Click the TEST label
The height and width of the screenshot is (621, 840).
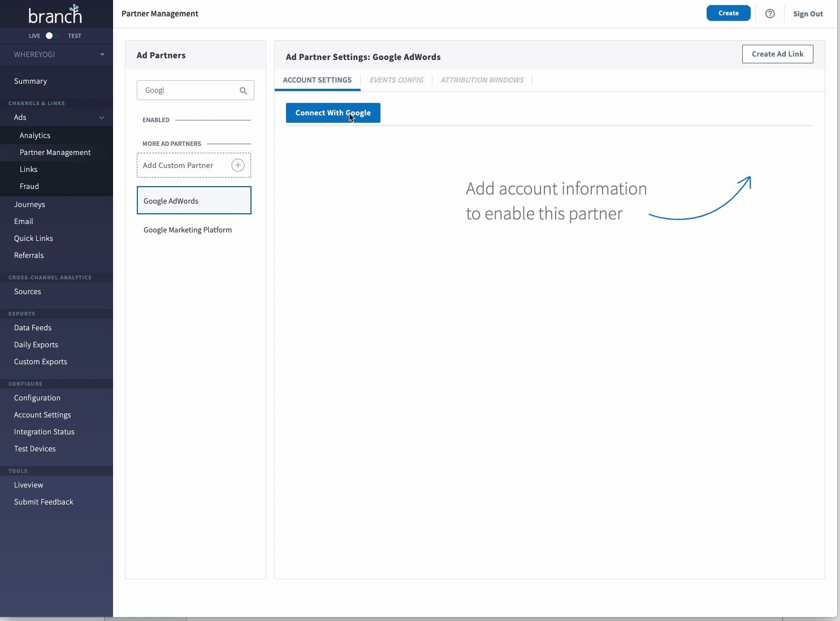[75, 36]
